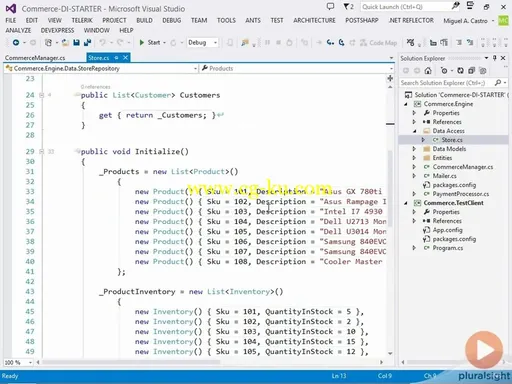Click the pin icon on Solution Explorer panel
The width and height of the screenshot is (512, 384).
pos(495,58)
